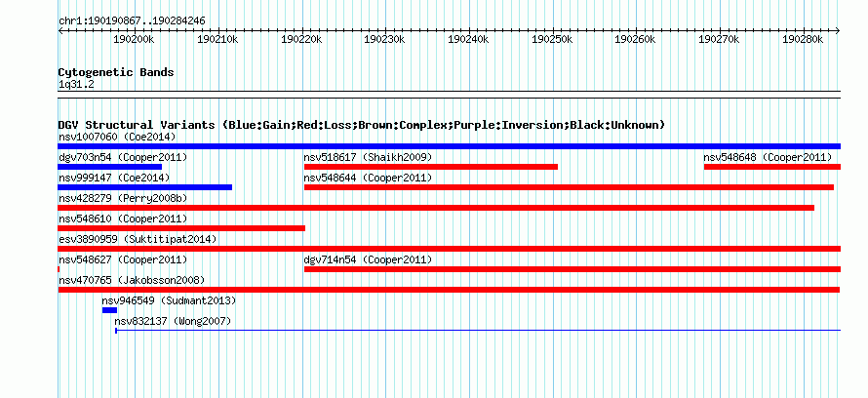Open the dgv703n54 (Cooper2011) label
The width and height of the screenshot is (868, 398).
[x=123, y=157]
